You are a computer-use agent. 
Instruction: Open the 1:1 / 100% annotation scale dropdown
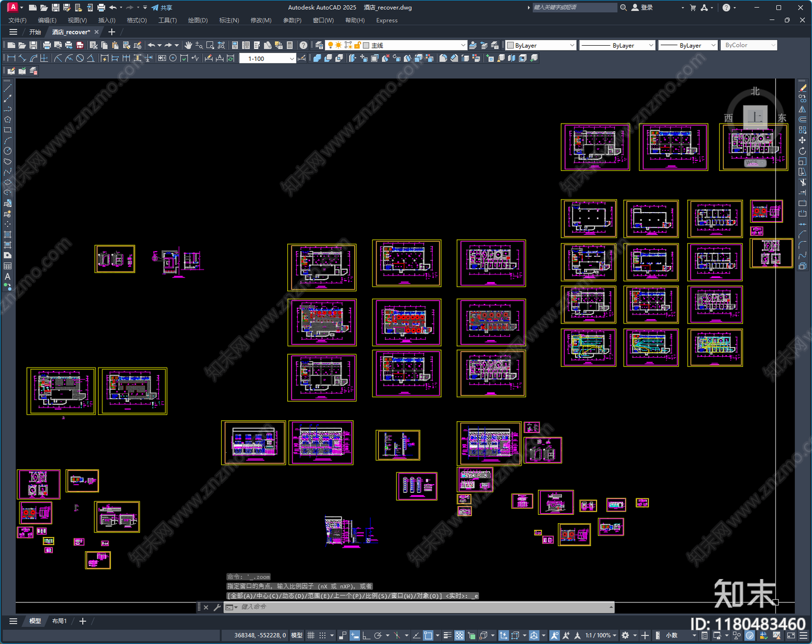[x=601, y=635]
